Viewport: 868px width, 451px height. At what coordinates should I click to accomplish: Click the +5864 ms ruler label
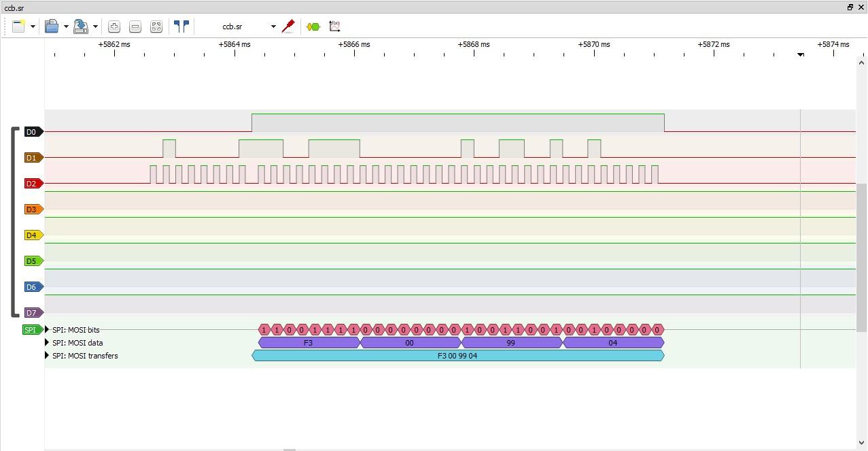(235, 44)
